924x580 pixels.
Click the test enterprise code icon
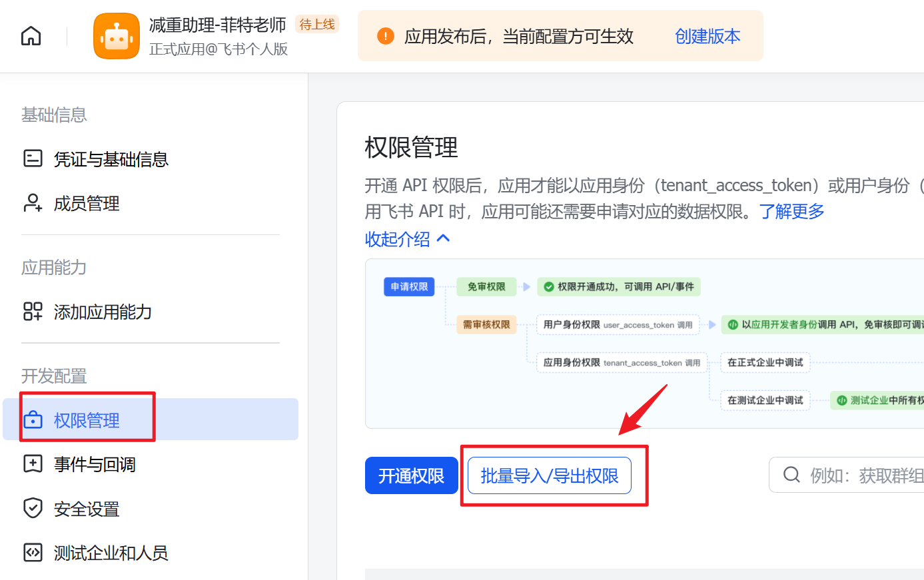click(33, 553)
